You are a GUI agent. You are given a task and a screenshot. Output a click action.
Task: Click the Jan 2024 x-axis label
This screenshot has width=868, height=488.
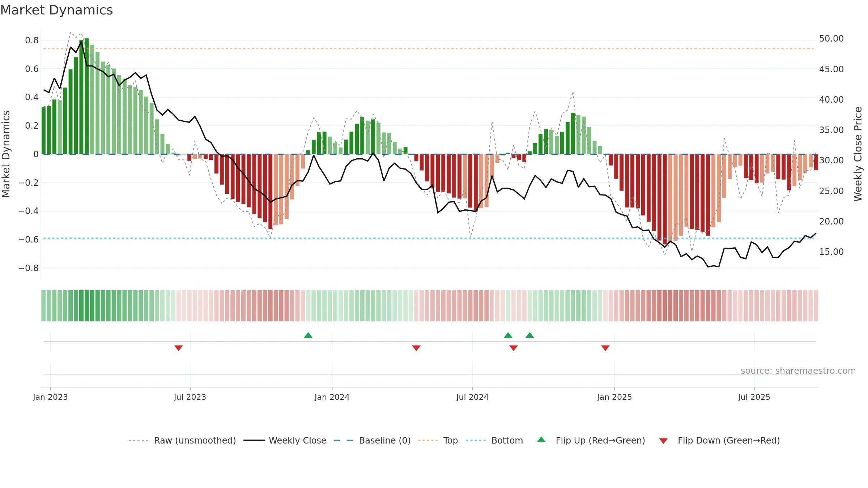pyautogui.click(x=332, y=397)
